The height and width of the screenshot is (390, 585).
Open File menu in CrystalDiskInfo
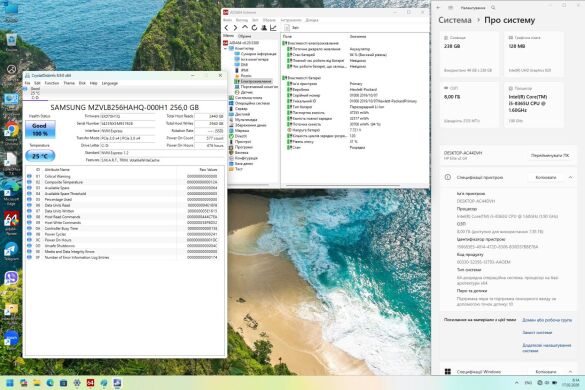point(27,83)
